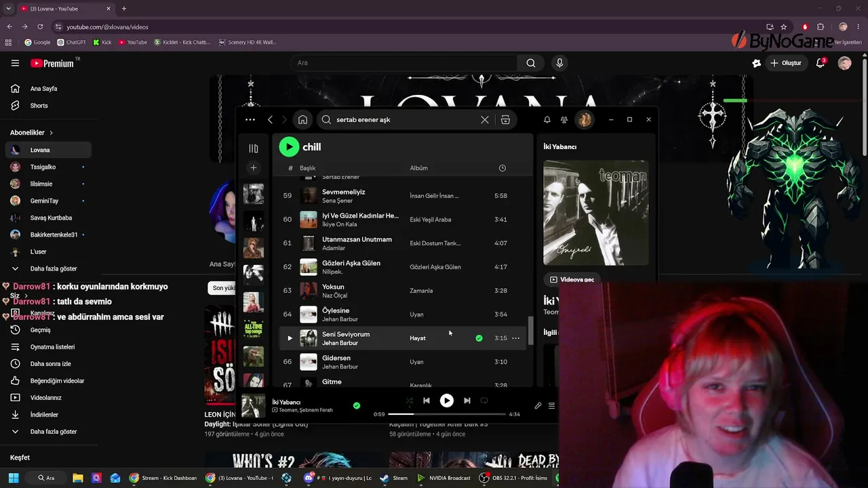This screenshot has width=868, height=488.
Task: Open the ALL-TIME top songs playlist in the library
Action: pyautogui.click(x=254, y=329)
